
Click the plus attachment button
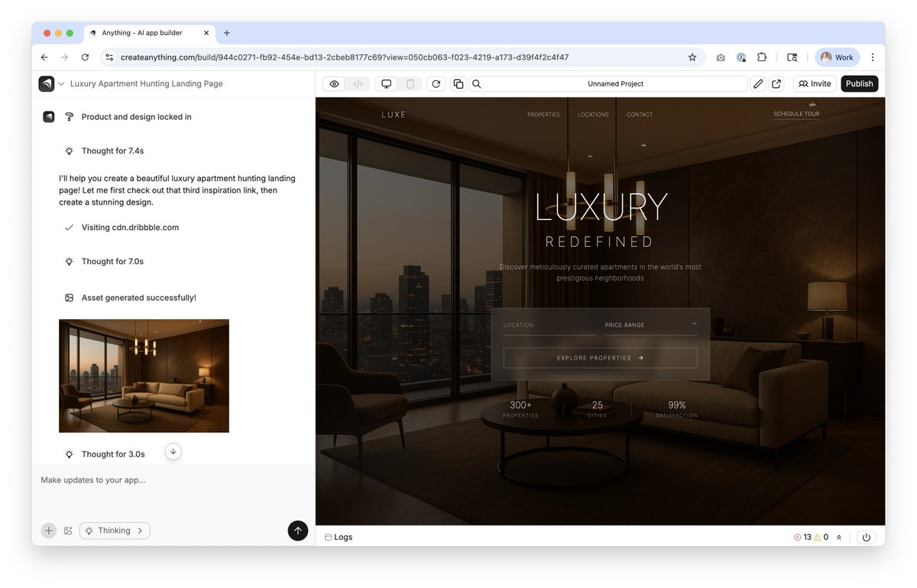tap(49, 531)
